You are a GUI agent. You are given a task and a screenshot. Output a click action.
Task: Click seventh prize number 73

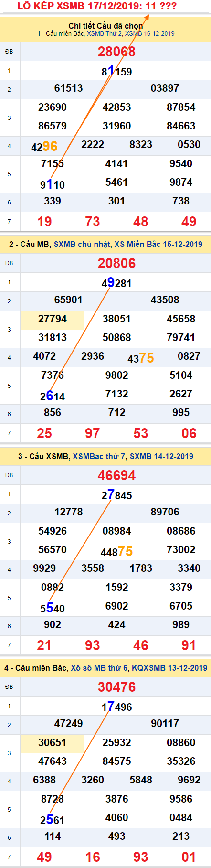[x=93, y=222]
